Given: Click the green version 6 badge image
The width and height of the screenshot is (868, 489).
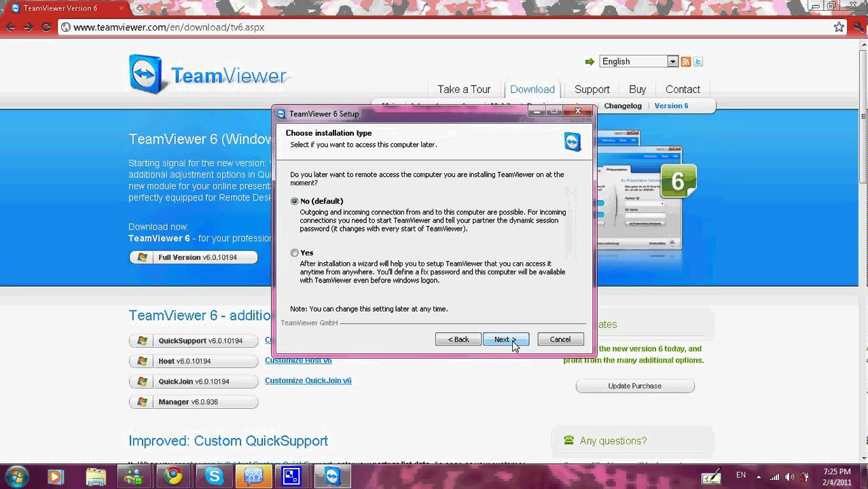Looking at the screenshot, I should 678,181.
